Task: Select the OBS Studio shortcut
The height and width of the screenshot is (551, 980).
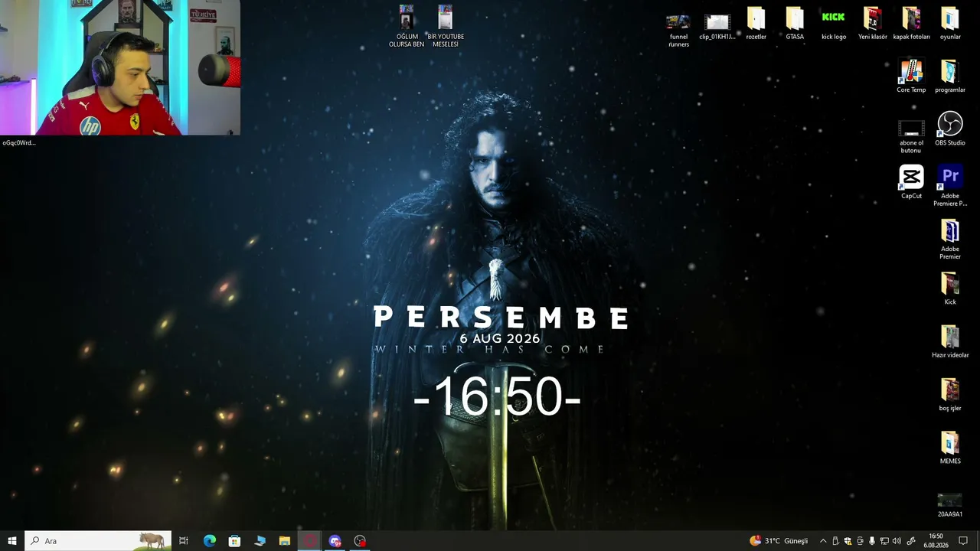Action: click(x=950, y=129)
